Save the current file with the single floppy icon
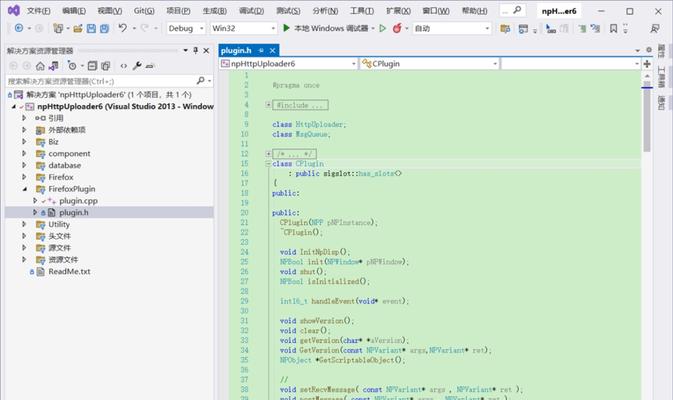The image size is (673, 400). point(91,28)
